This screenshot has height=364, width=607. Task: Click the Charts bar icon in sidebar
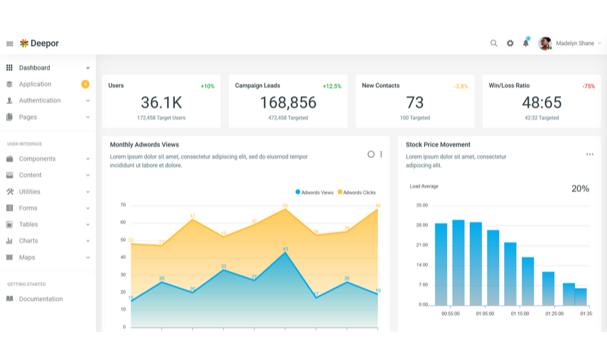tap(10, 241)
